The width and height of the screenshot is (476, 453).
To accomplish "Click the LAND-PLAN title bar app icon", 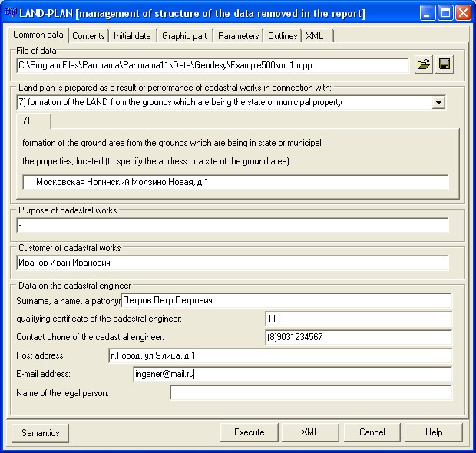I will click(10, 13).
